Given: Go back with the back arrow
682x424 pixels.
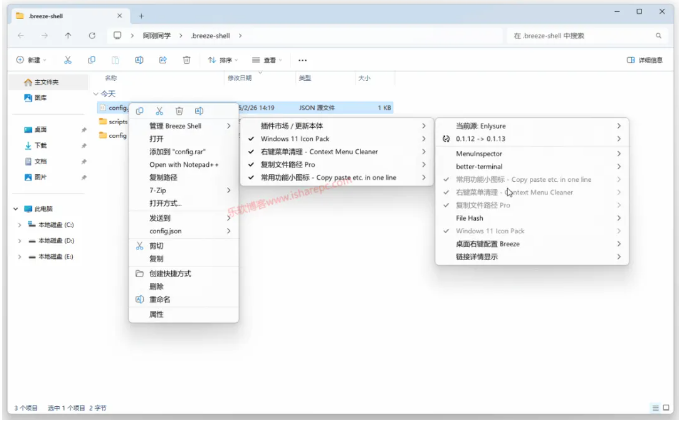Looking at the screenshot, I should tap(21, 36).
